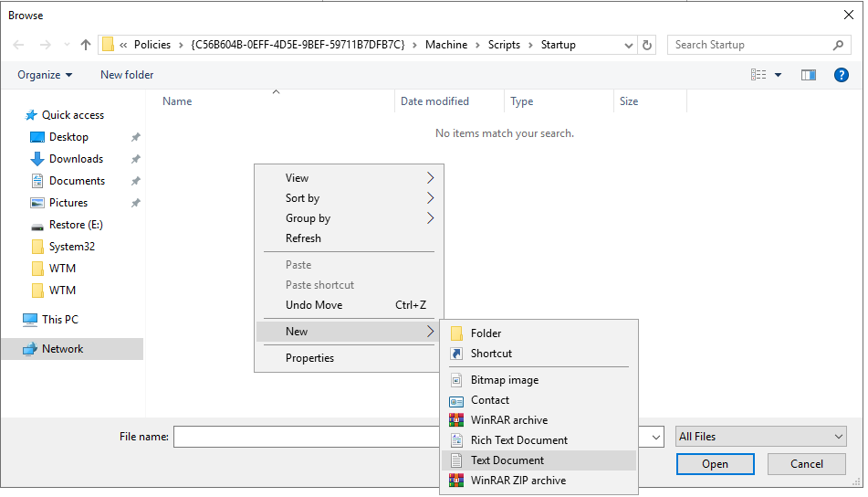Image resolution: width=868 pixels, height=497 pixels.
Task: Create new Text Document
Action: click(x=539, y=460)
